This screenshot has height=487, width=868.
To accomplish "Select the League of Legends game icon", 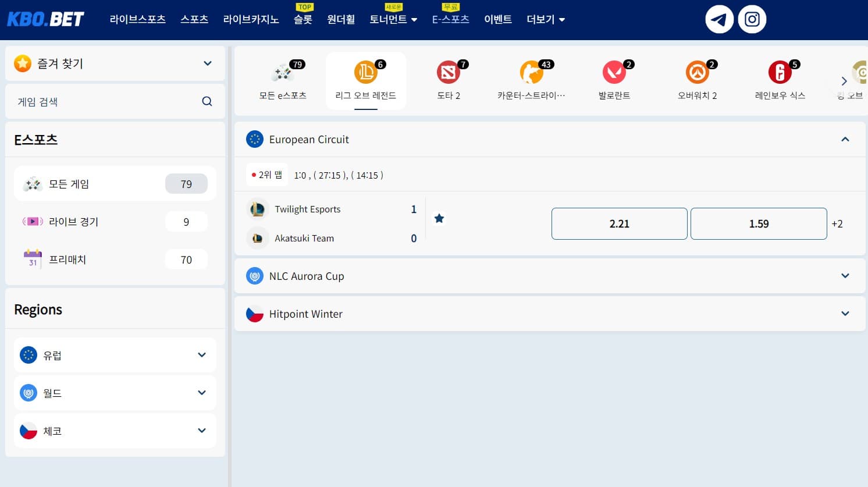I will 365,73.
